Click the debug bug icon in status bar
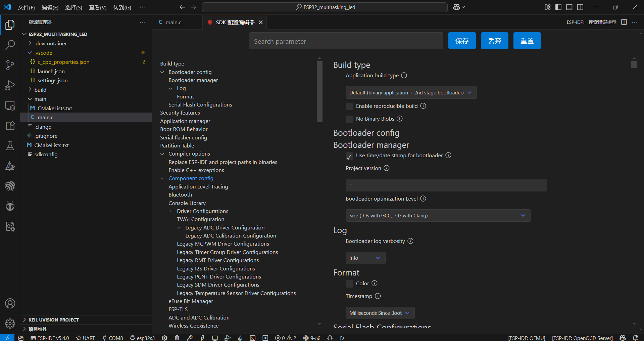The width and height of the screenshot is (644, 341). (330, 338)
